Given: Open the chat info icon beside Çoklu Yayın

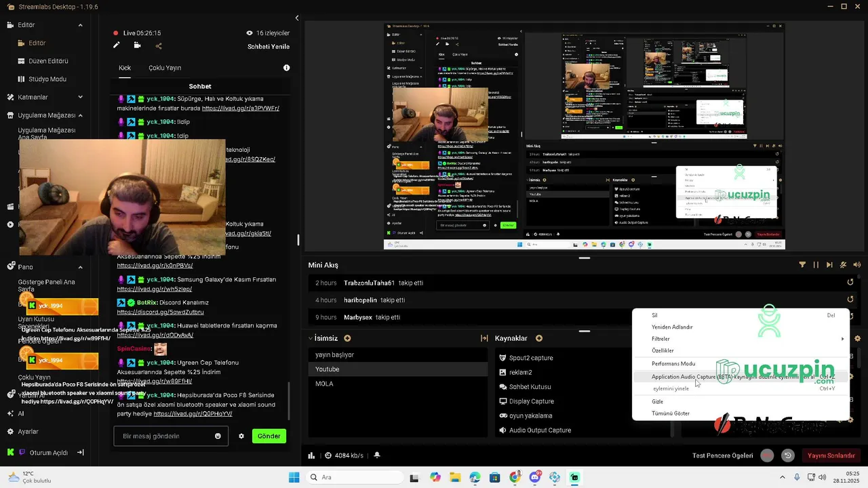Looking at the screenshot, I should click(x=286, y=68).
